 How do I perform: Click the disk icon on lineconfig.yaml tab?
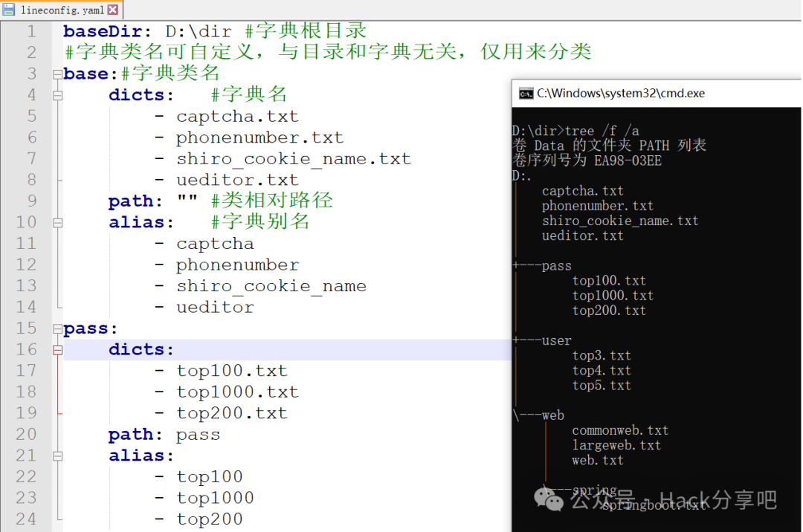9,10
